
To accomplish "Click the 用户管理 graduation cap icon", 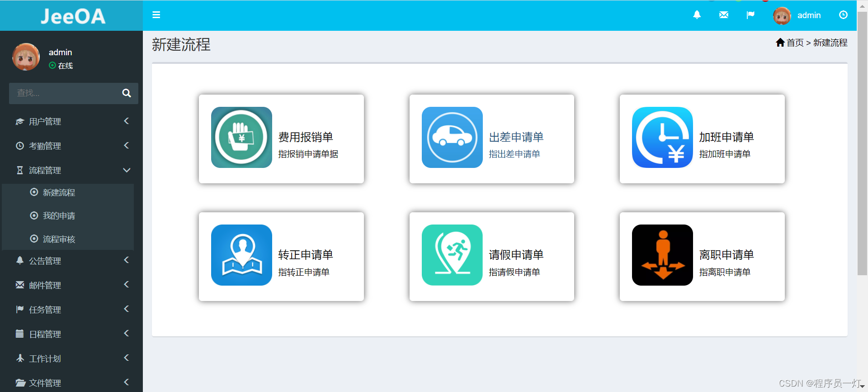I will [20, 121].
